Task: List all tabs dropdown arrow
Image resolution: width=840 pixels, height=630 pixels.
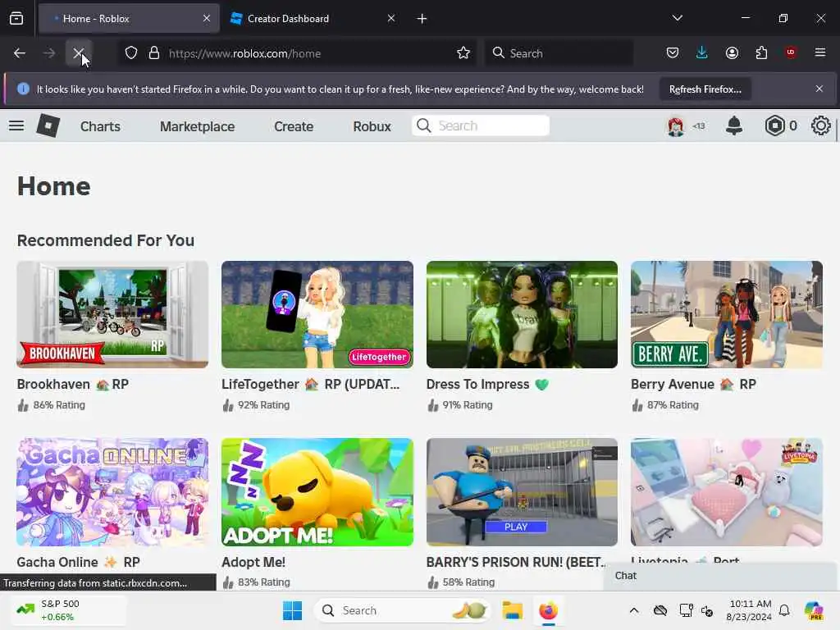Action: (x=677, y=18)
